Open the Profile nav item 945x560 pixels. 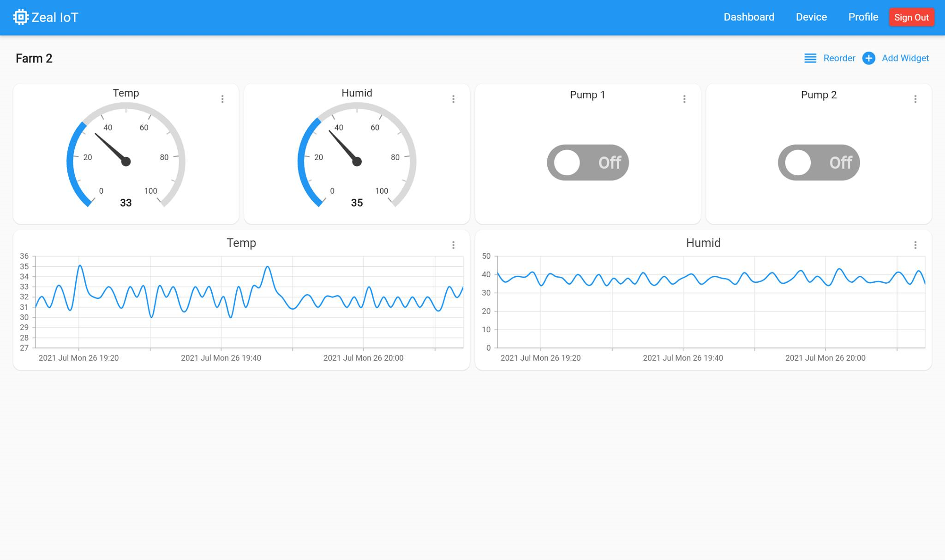pyautogui.click(x=863, y=17)
